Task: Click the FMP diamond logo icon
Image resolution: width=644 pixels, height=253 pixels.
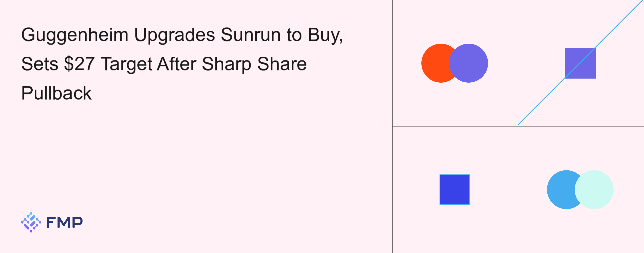Action: 31,222
